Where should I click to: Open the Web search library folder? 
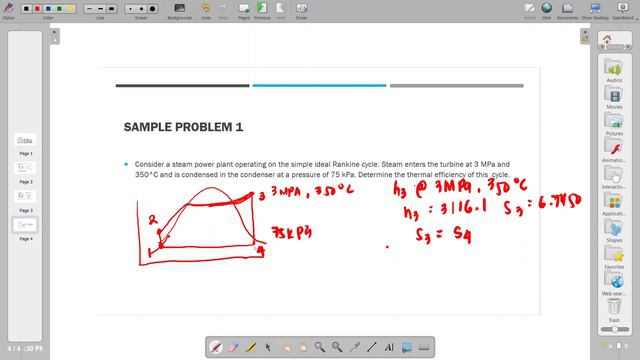(x=614, y=284)
